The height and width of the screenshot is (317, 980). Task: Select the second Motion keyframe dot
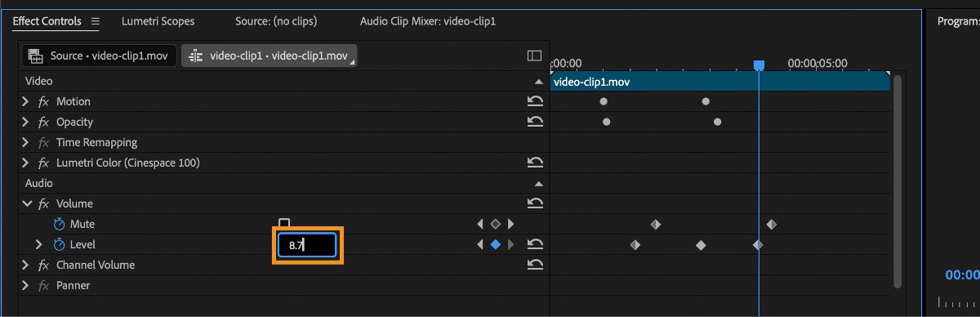click(x=706, y=101)
